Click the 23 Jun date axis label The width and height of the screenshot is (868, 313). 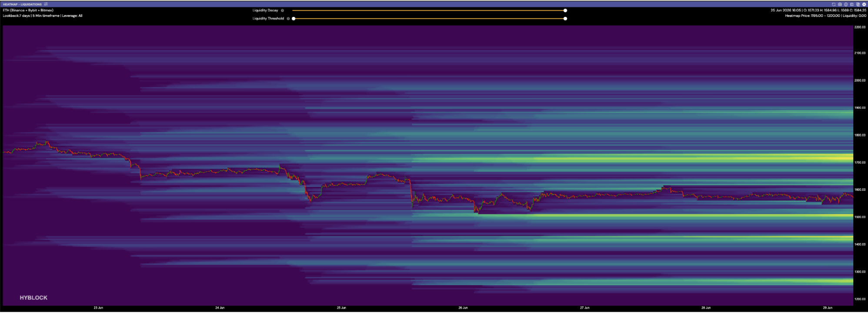98,308
